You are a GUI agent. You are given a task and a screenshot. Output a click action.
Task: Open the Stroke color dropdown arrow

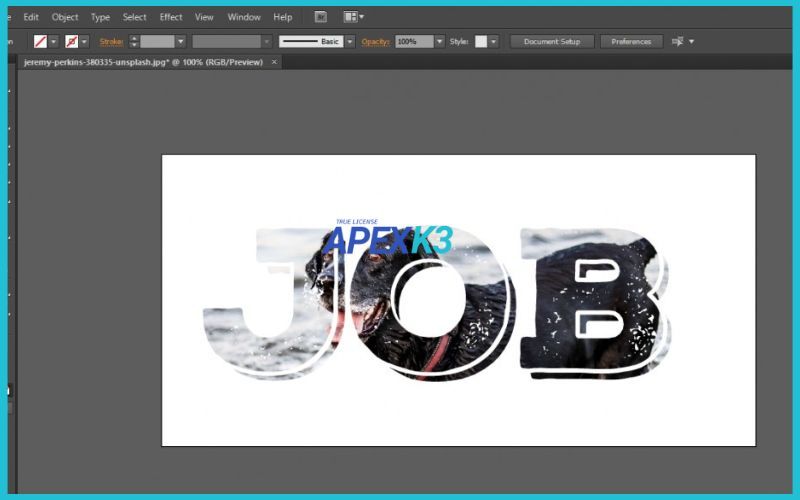[85, 42]
